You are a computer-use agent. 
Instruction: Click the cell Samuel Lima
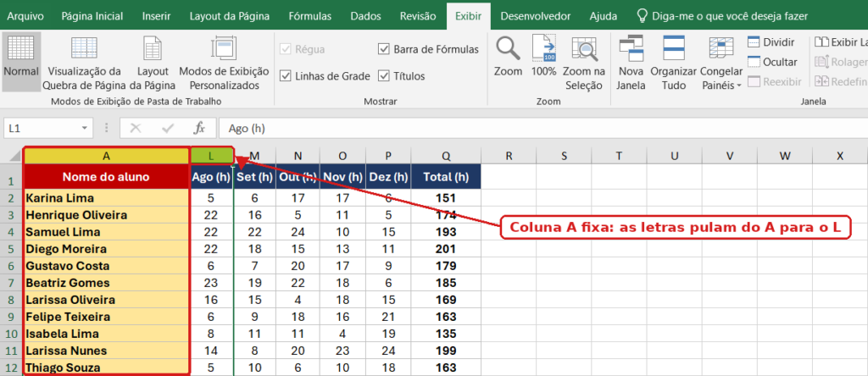[106, 232]
